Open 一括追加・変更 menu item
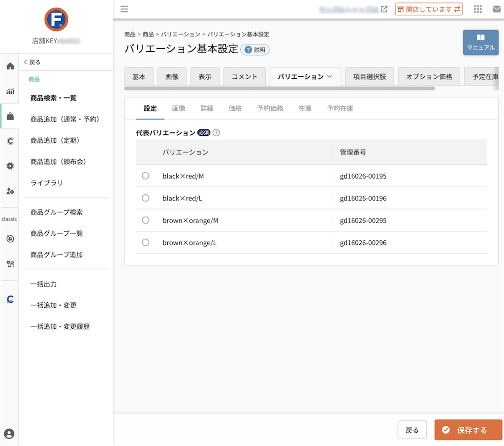Viewport: 504px width, 446px height. 53,305
